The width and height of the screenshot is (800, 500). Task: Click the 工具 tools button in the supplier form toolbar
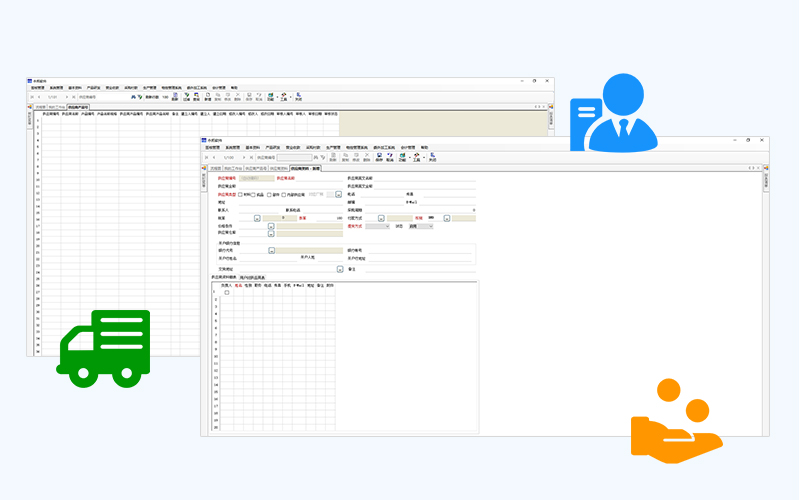click(415, 157)
